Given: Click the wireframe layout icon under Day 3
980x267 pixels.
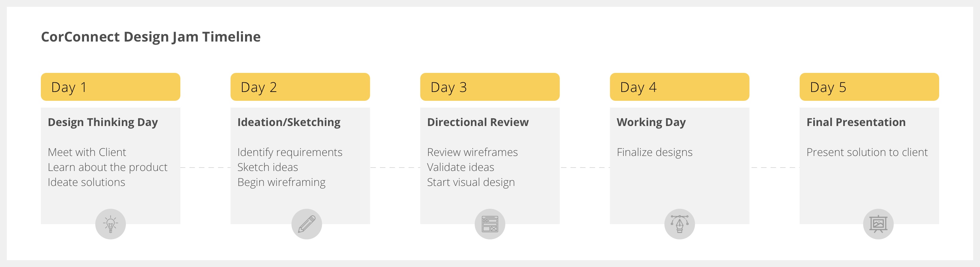Looking at the screenshot, I should (490, 224).
